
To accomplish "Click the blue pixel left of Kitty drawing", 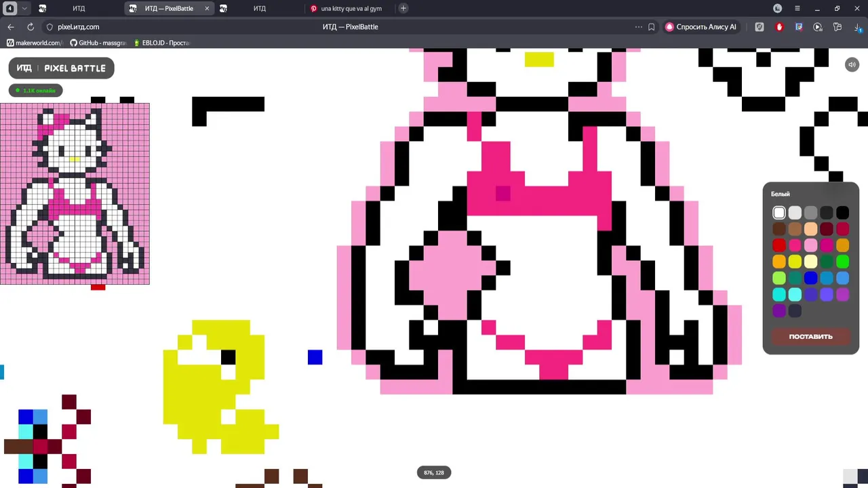I will 315,357.
